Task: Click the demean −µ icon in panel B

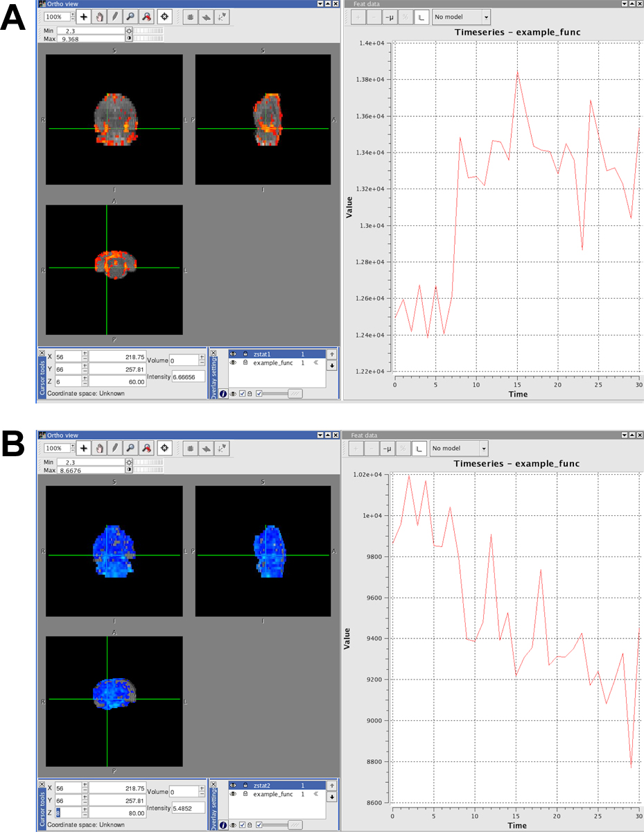Action: [x=387, y=449]
